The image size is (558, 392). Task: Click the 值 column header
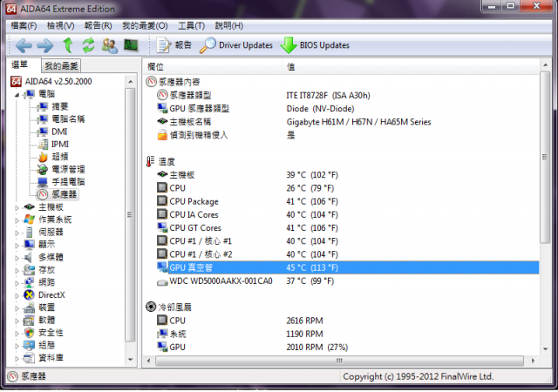411,66
